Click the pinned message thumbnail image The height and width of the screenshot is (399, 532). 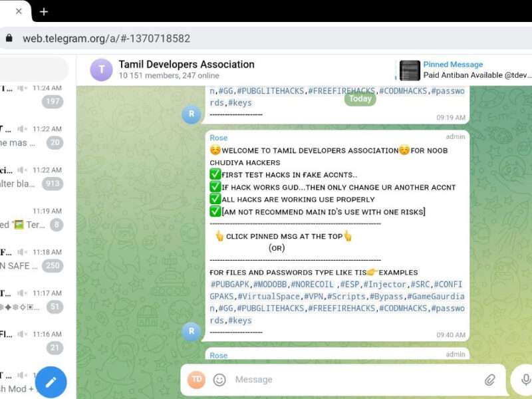tap(410, 70)
